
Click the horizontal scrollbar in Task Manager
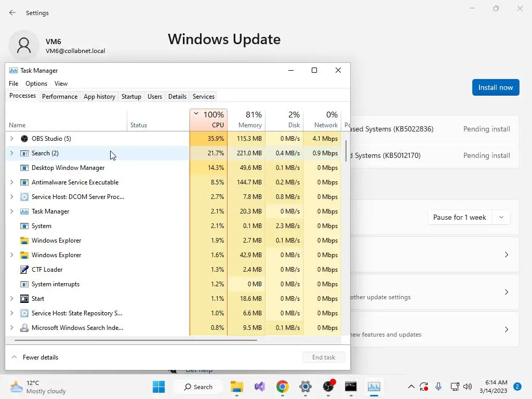136,340
